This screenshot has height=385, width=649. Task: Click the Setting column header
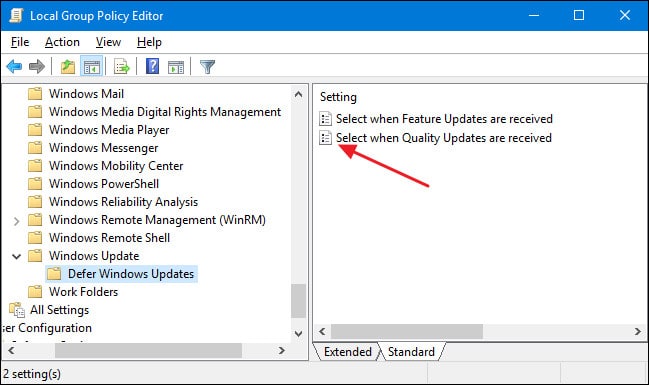338,97
